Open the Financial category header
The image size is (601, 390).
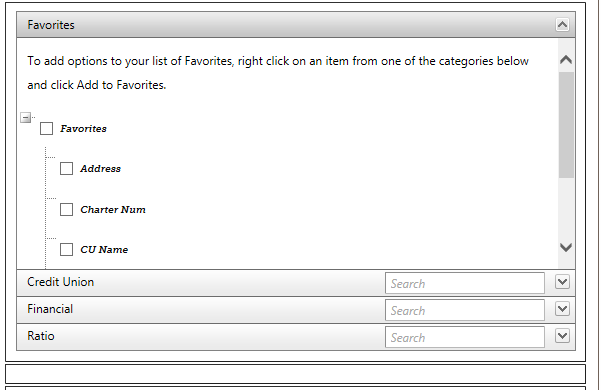50,309
